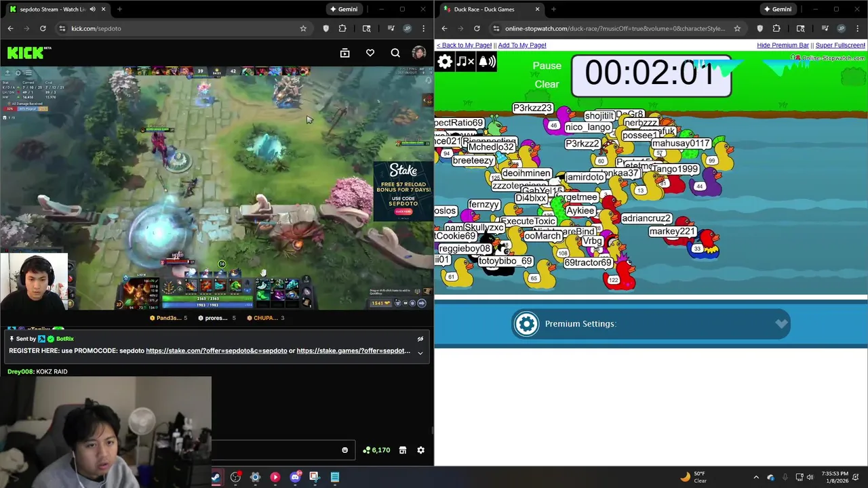Open the Premium Settings gear icon
Viewport: 868px width, 488px height.
[x=526, y=324]
